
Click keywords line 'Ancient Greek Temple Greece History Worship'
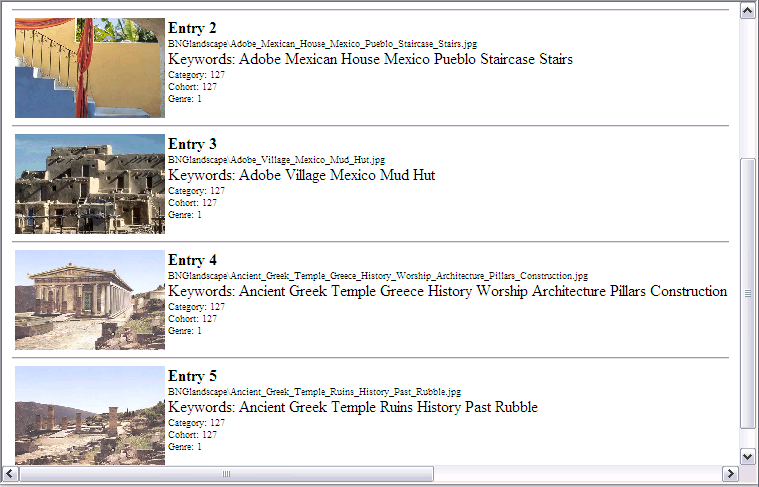tap(448, 291)
